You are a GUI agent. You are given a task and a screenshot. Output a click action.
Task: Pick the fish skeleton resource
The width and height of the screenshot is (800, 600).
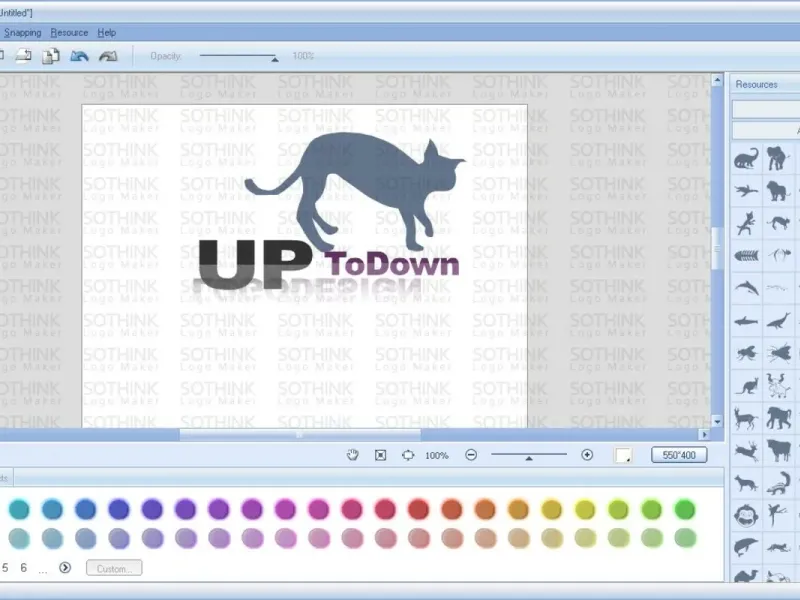[x=746, y=255]
